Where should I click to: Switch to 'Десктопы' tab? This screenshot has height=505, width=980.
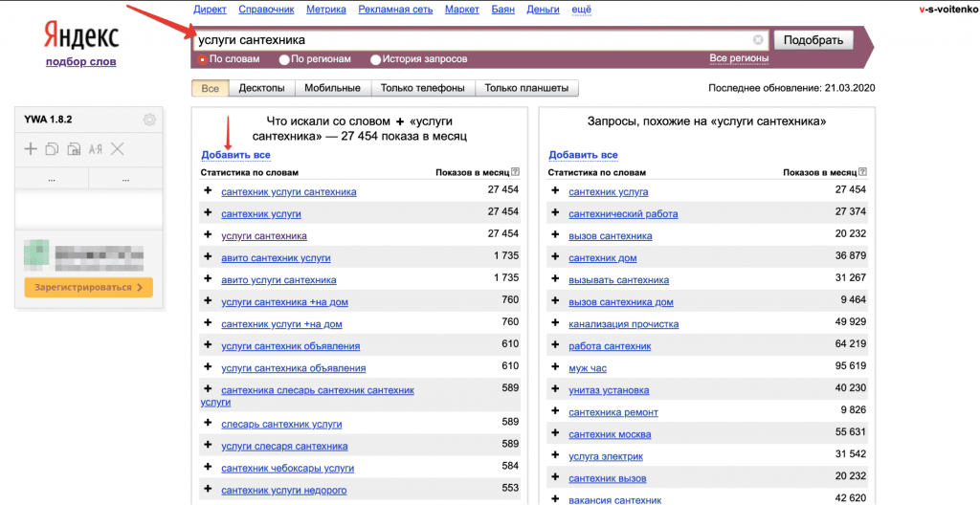(262, 88)
